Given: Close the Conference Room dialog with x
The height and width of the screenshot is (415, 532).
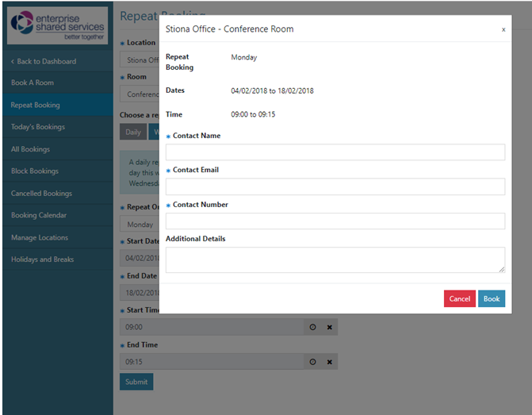Looking at the screenshot, I should click(503, 29).
